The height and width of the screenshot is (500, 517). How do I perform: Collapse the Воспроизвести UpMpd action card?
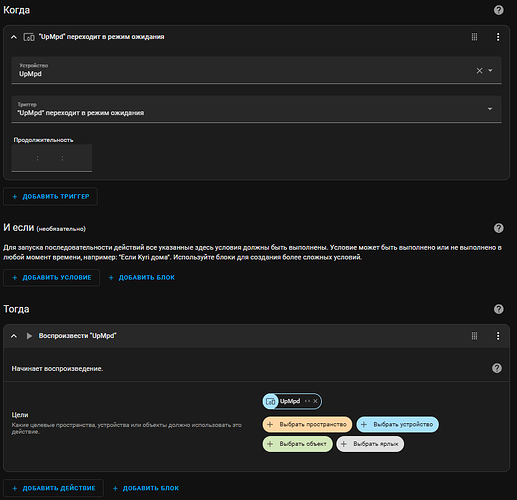pyautogui.click(x=14, y=336)
